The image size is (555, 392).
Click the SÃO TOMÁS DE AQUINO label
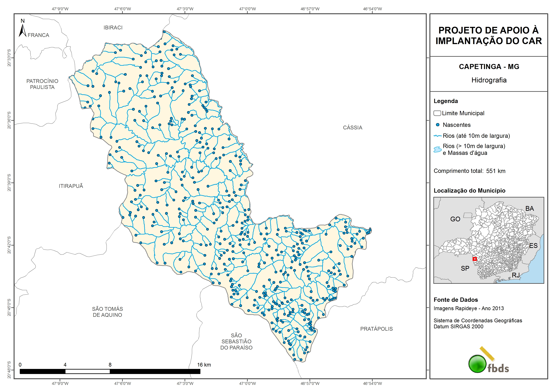coord(107,312)
